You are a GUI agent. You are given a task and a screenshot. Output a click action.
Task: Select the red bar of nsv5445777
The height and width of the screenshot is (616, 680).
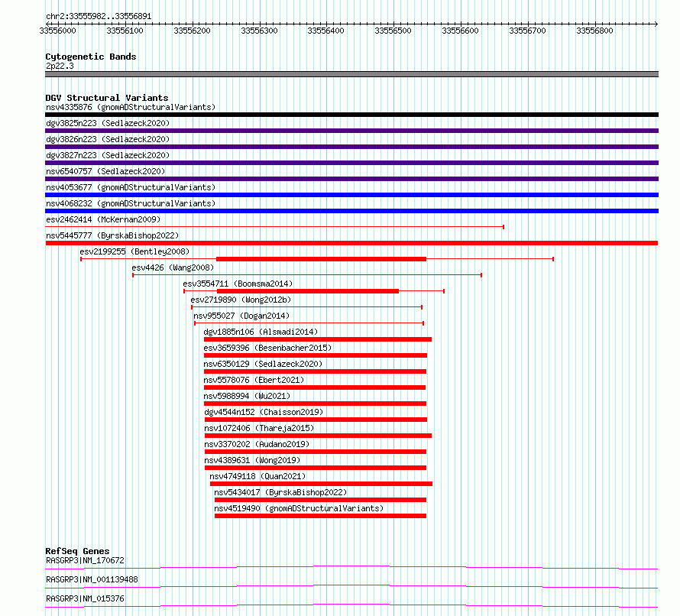click(351, 243)
